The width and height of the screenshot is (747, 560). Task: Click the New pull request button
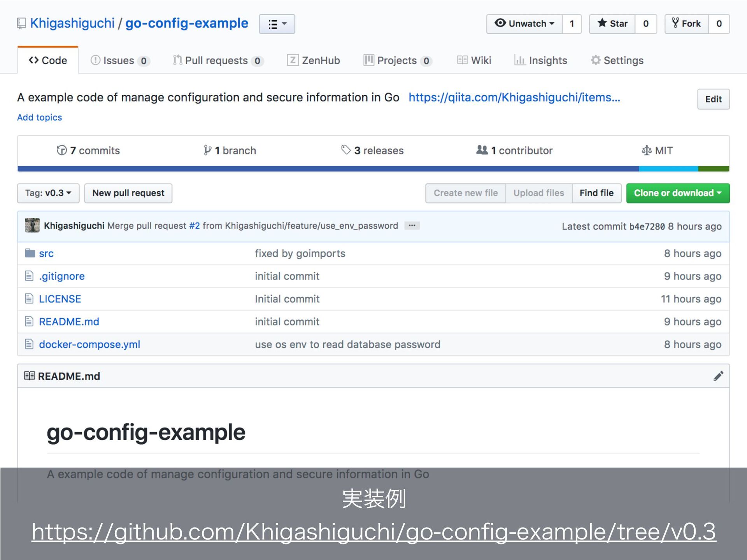(x=128, y=193)
